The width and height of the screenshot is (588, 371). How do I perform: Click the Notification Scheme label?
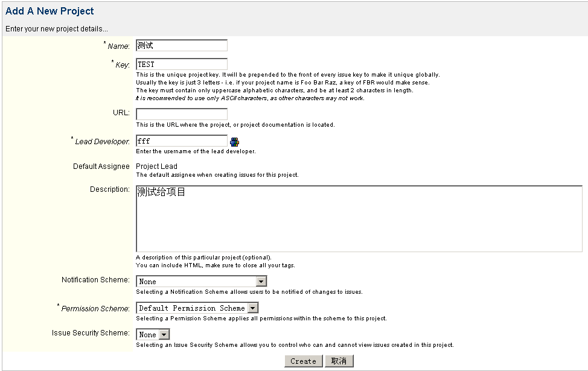pos(95,280)
